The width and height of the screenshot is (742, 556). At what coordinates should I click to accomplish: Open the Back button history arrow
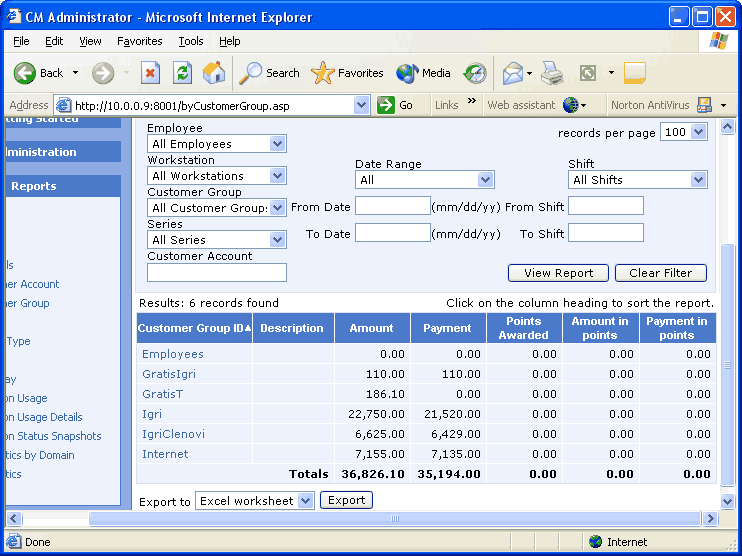tap(75, 73)
